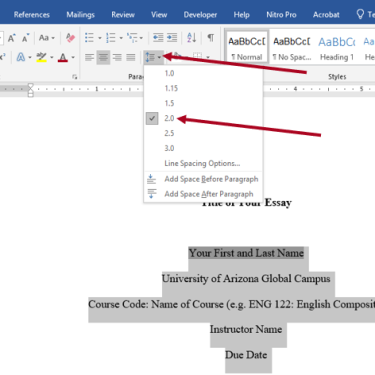Click the Text Effects icon

pyautogui.click(x=21, y=57)
